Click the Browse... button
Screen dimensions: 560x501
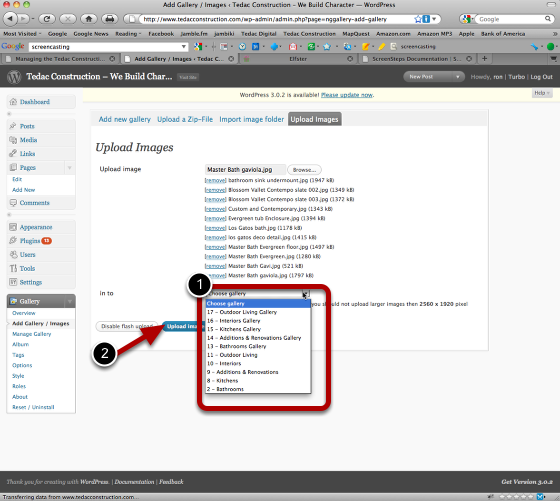[x=304, y=170]
